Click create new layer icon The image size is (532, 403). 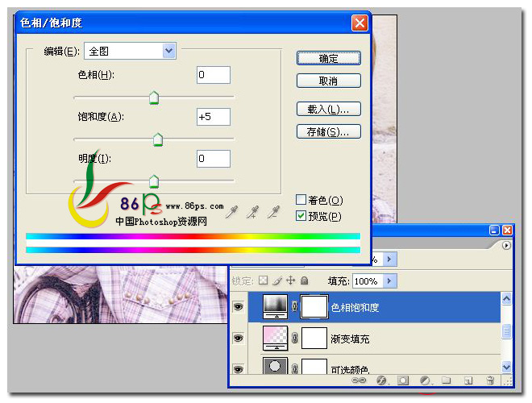coord(468,380)
